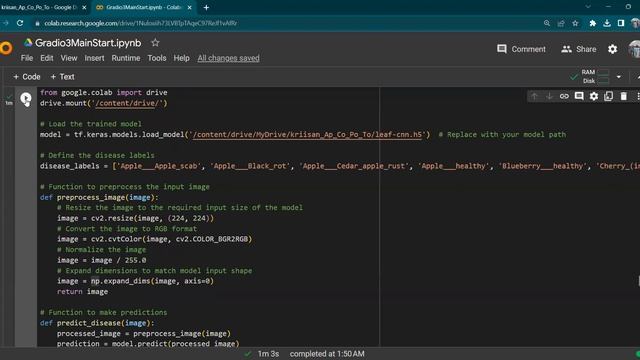Image resolution: width=640 pixels, height=360 pixels.
Task: Open the cell editor settings gear
Action: [594, 96]
